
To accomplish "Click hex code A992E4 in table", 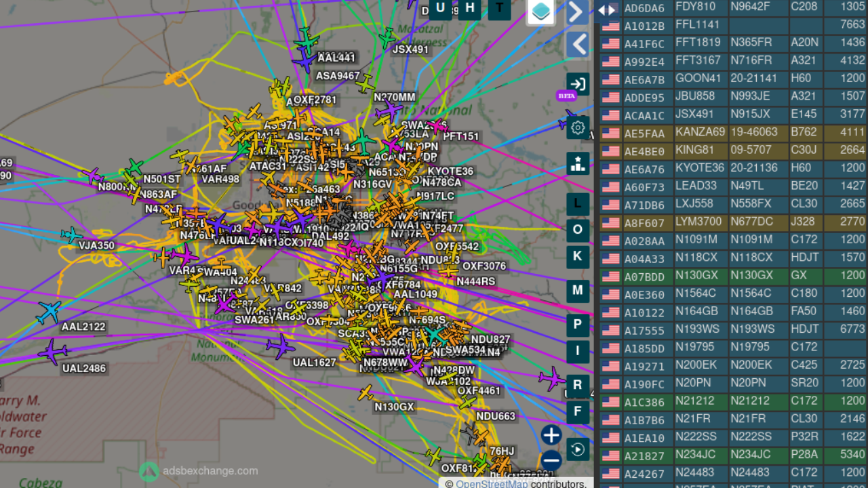I will point(644,61).
